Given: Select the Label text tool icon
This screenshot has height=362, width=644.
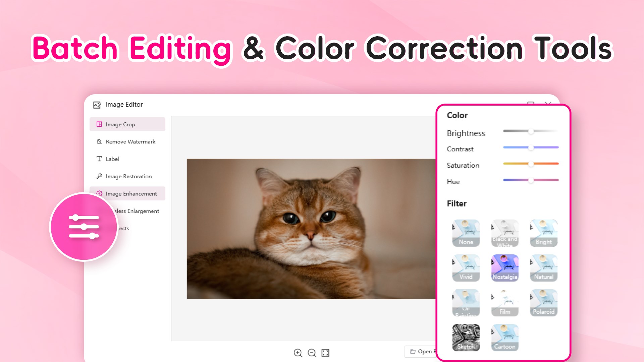Looking at the screenshot, I should click(99, 159).
